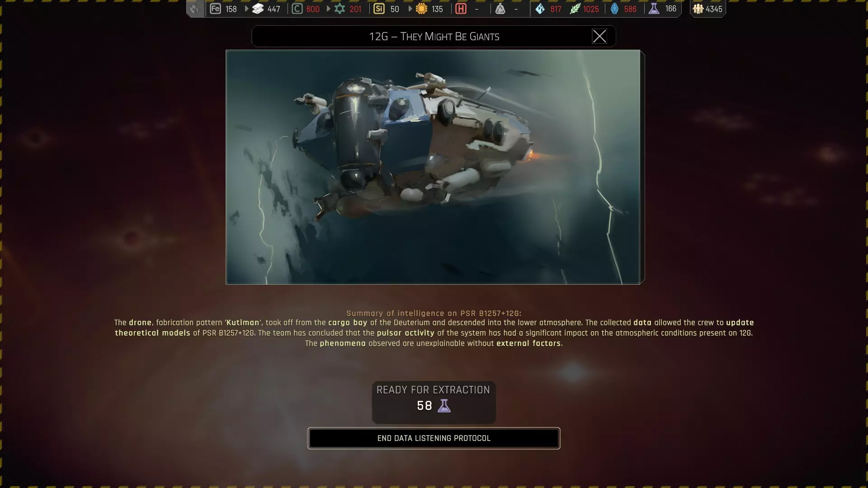
Task: Select the carbon C resource icon
Action: pos(297,9)
